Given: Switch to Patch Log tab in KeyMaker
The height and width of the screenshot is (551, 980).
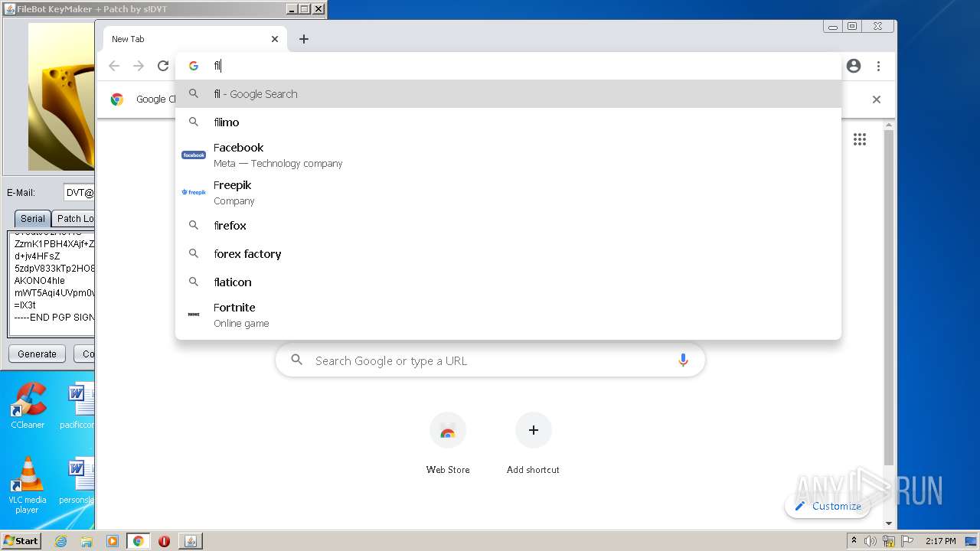Looking at the screenshot, I should (74, 218).
